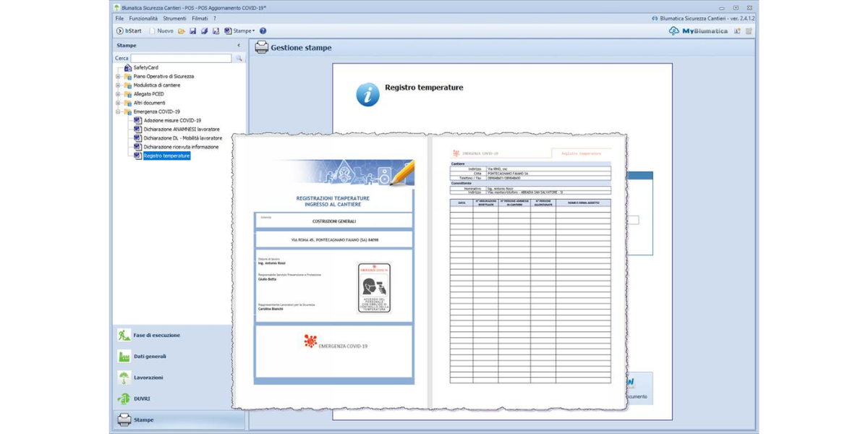Switch to Fase di esecuzione section
The image size is (868, 434).
(x=156, y=336)
